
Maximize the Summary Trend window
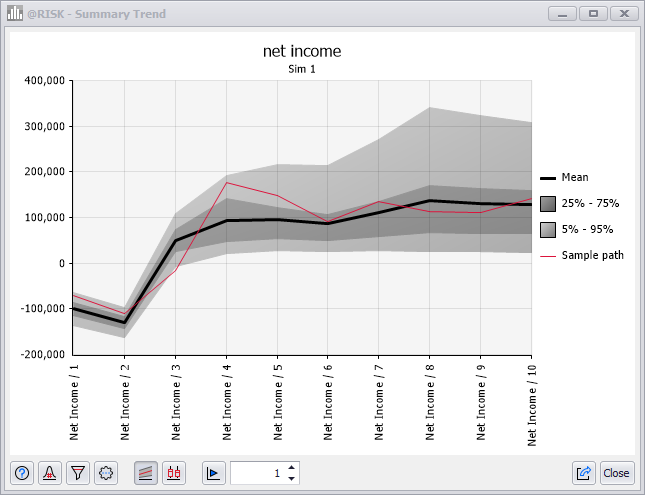point(593,14)
